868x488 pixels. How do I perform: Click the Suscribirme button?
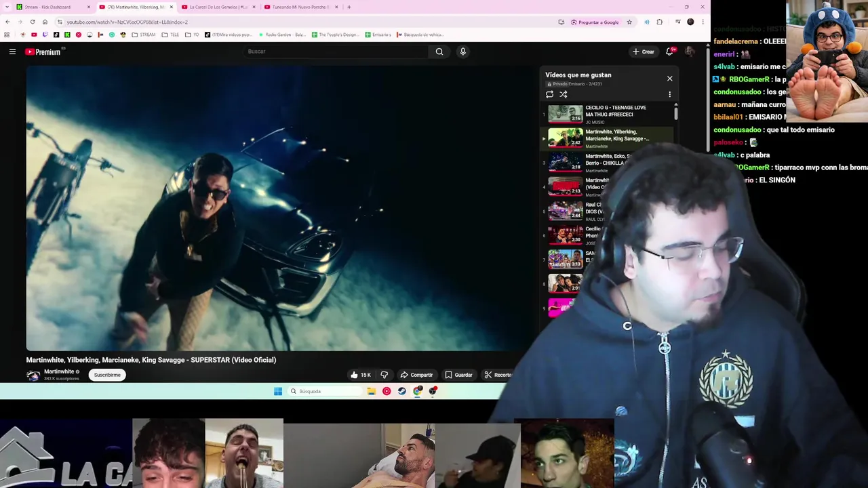[x=107, y=375]
